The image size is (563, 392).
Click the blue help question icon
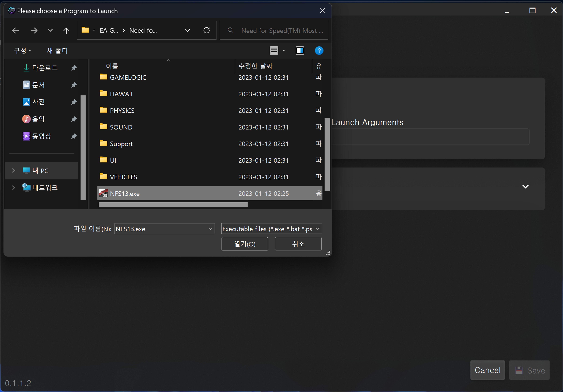click(x=319, y=51)
